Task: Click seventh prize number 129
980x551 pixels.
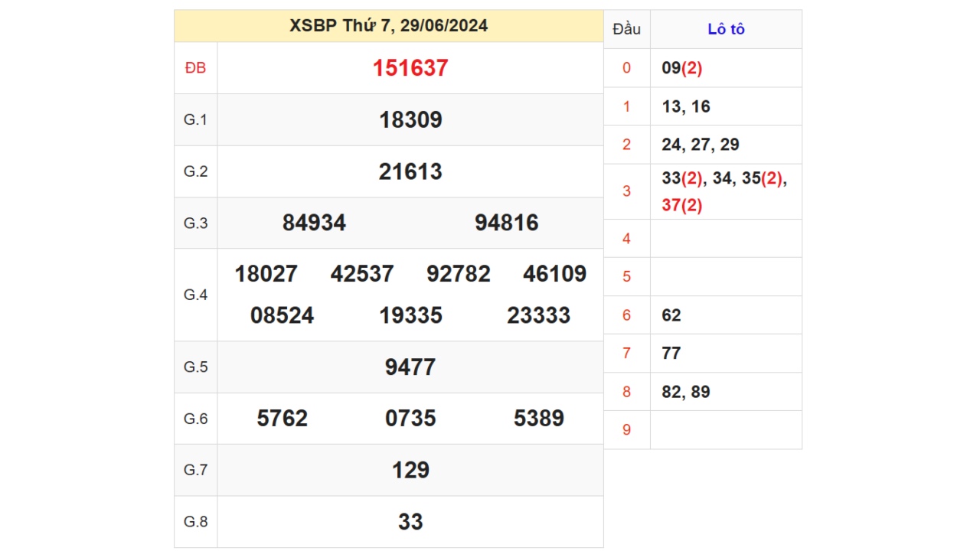Action: 410,470
